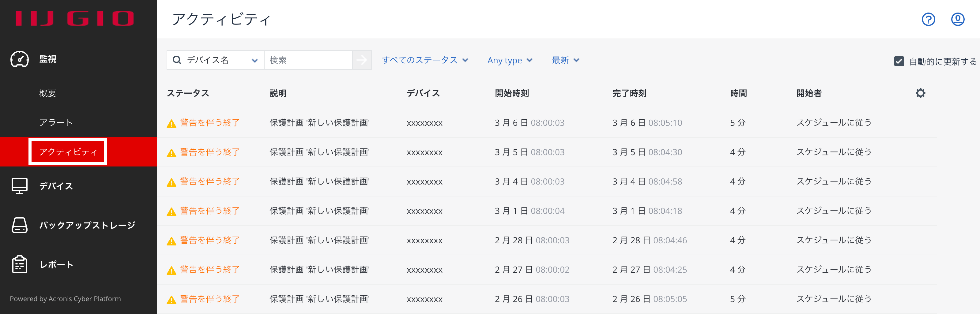Click 警告を伴う終了 status in 3月1日 row
Image resolution: width=980 pixels, height=314 pixels.
[210, 211]
